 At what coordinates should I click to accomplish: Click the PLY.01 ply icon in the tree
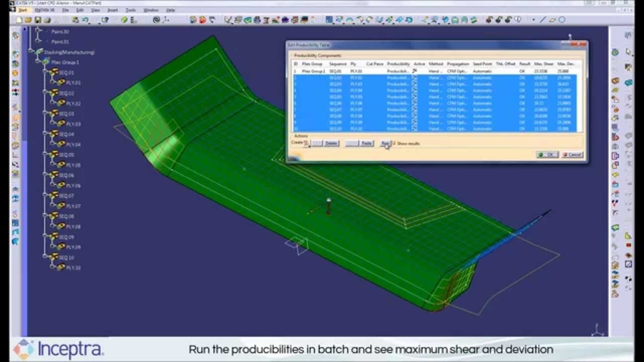62,82
